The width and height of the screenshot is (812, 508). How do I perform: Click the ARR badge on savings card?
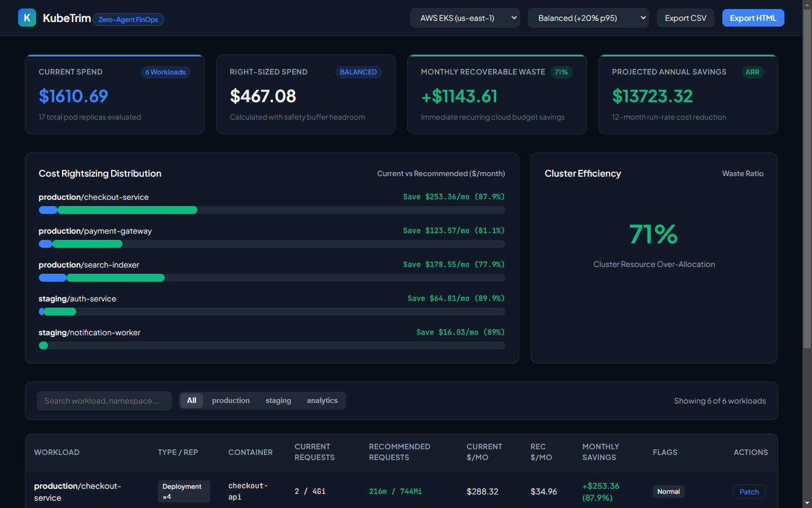coord(752,72)
